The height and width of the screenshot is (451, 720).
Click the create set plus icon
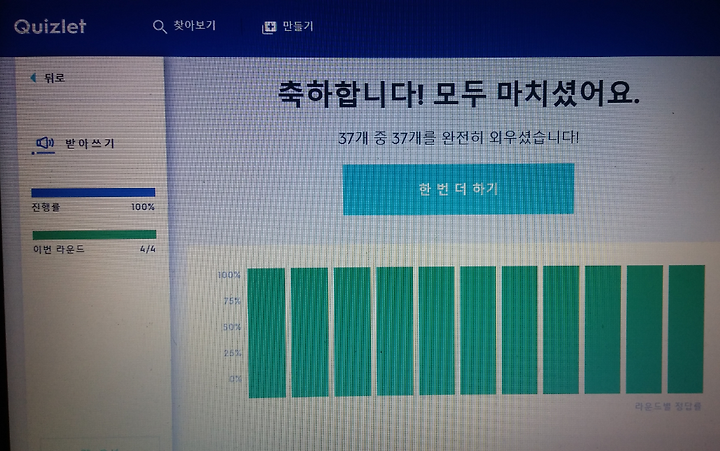click(269, 27)
